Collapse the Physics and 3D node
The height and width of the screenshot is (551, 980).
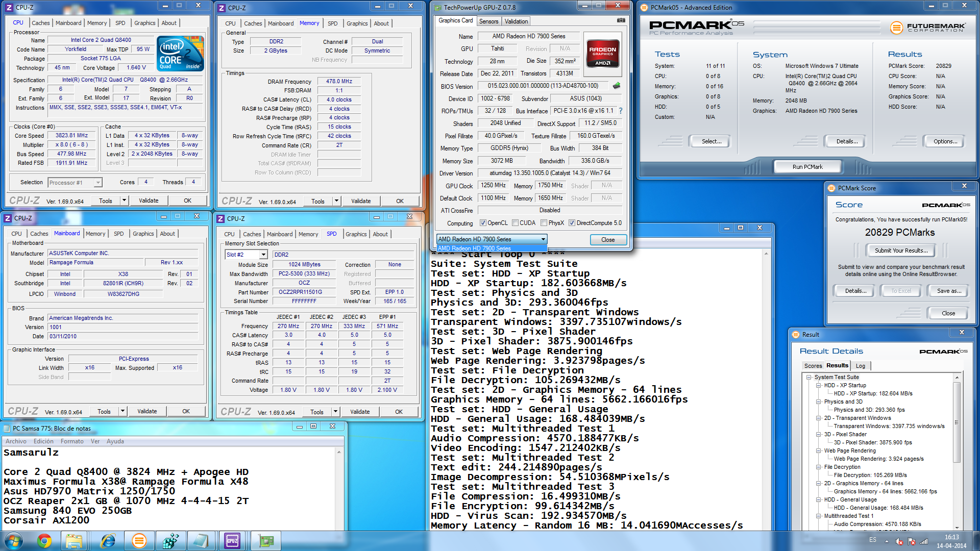point(819,402)
